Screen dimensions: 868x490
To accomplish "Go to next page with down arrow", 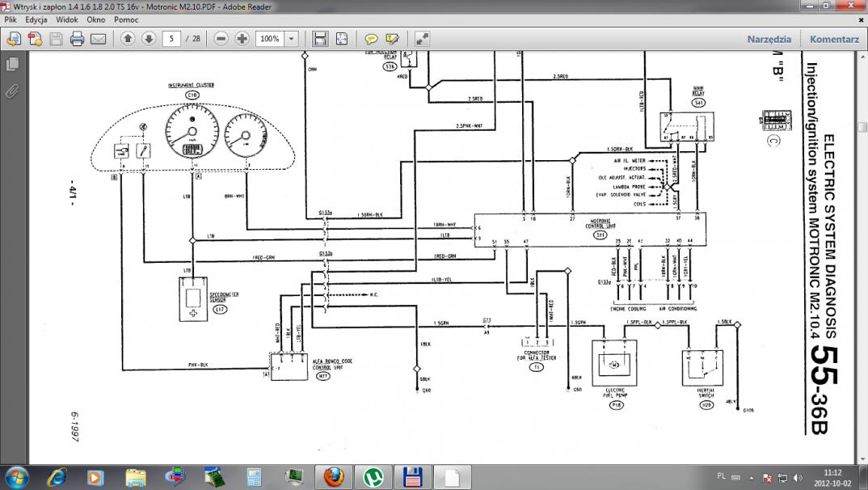I will [x=149, y=39].
